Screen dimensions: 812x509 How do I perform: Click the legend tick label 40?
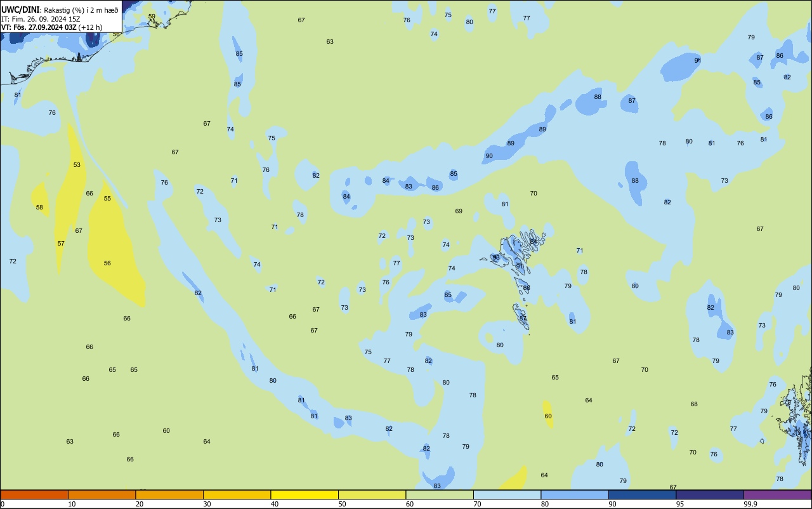tap(275, 504)
